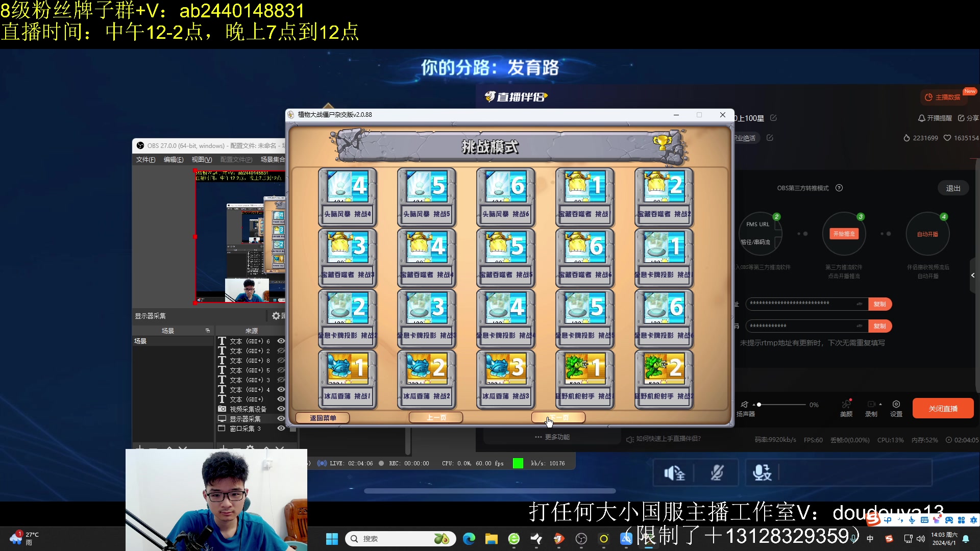Open Windows Start menu
This screenshot has width=980, height=551.
coord(332,539)
